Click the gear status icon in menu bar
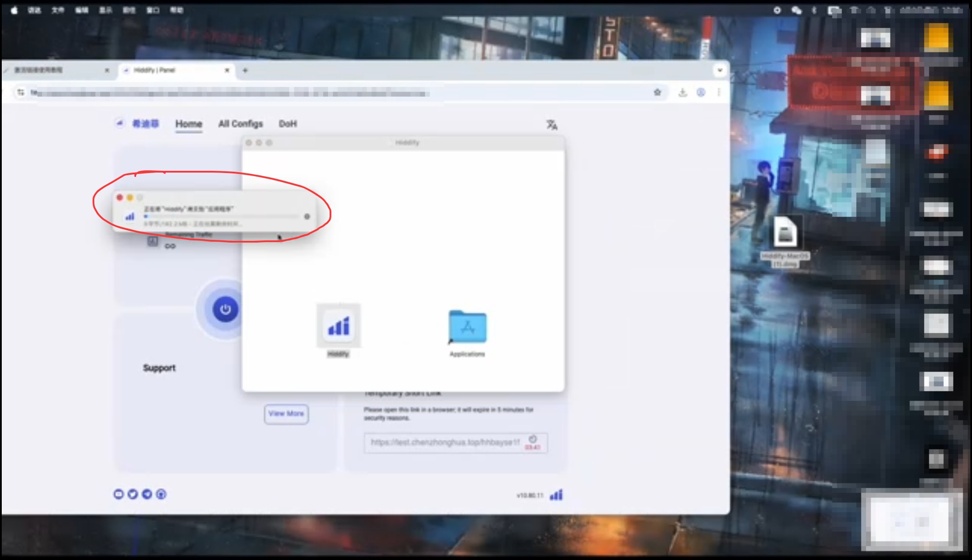 point(777,10)
